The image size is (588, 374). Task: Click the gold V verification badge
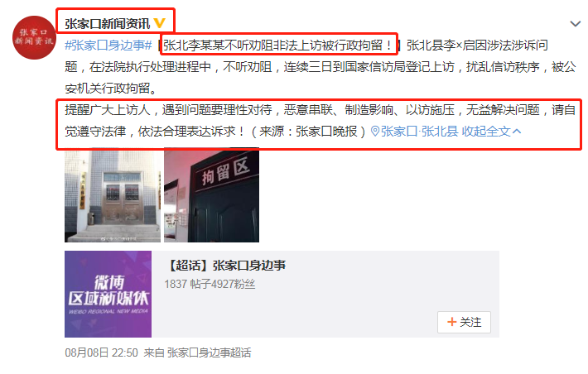[159, 23]
